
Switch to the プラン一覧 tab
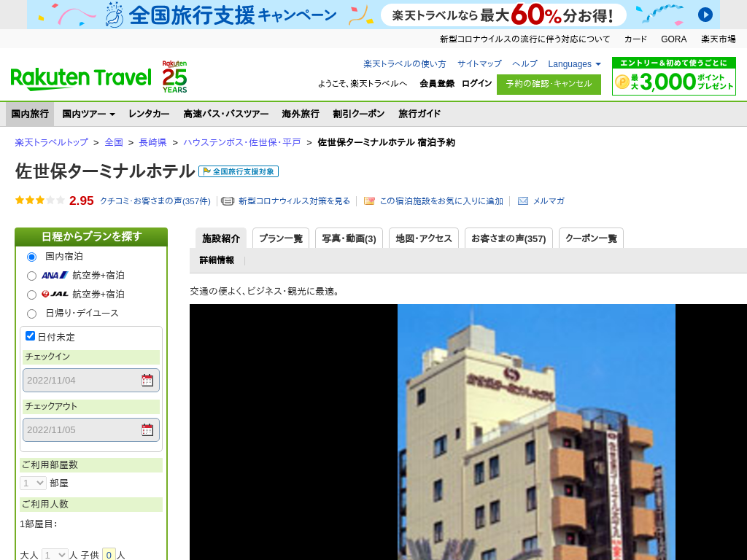click(281, 238)
